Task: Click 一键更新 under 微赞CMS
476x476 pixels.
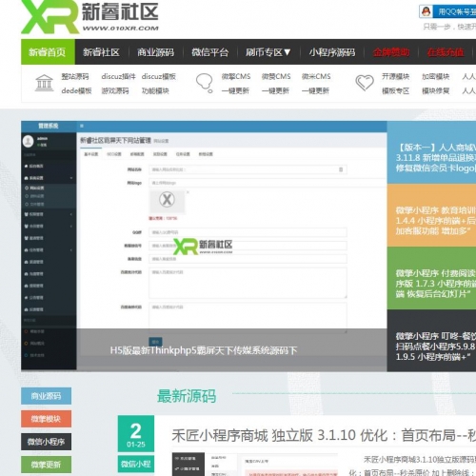Action: (x=275, y=91)
